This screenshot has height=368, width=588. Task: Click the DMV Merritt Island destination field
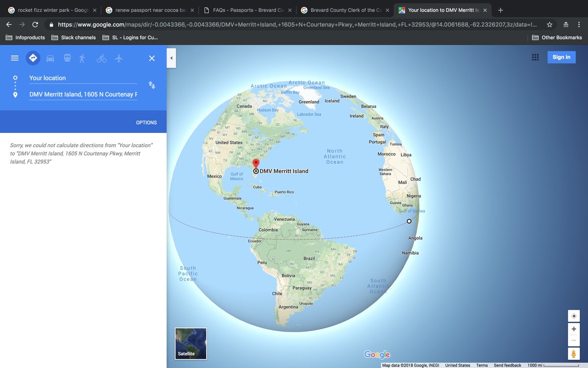click(83, 94)
